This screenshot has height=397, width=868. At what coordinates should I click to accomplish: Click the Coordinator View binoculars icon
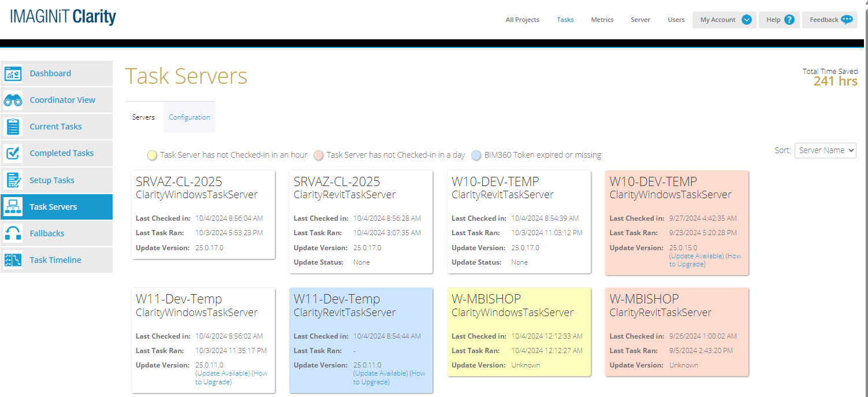[13, 100]
